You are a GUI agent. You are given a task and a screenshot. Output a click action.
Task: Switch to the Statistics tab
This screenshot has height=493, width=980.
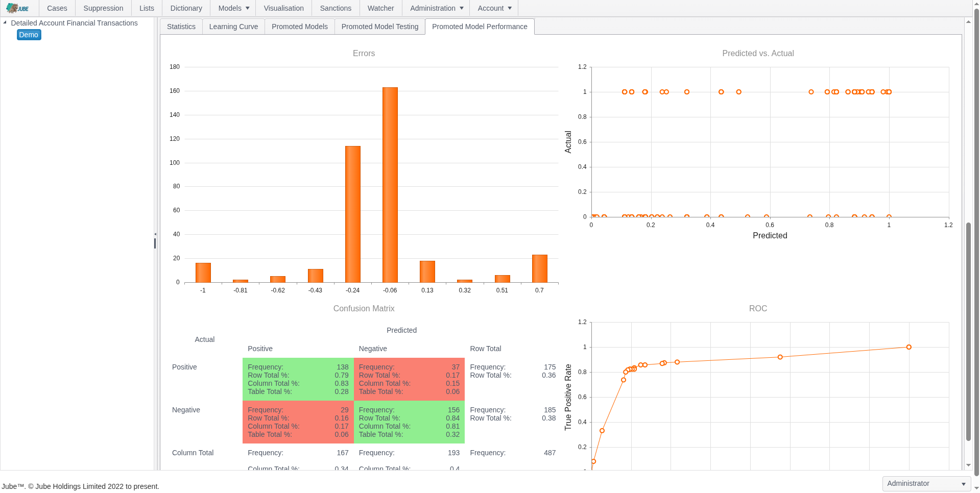[x=181, y=27]
